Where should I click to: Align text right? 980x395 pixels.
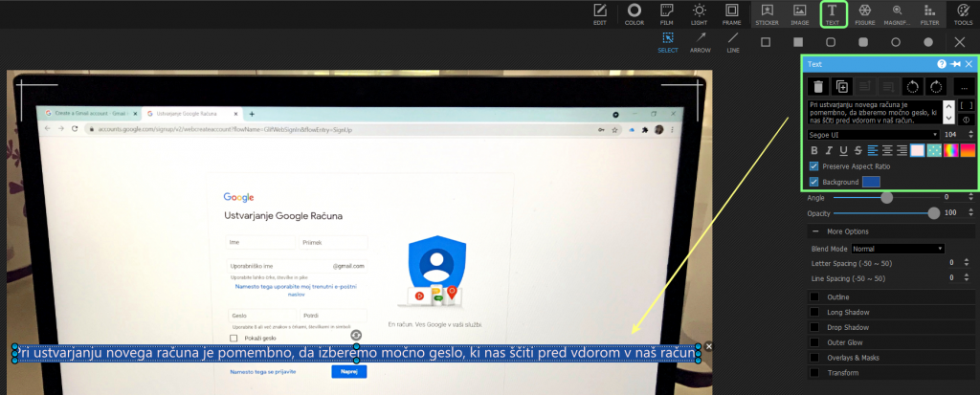pyautogui.click(x=902, y=150)
